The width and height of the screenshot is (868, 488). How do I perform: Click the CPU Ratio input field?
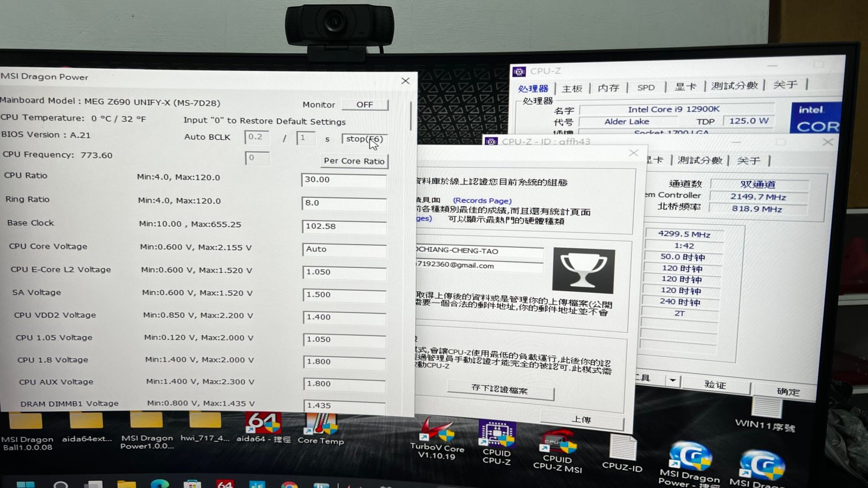pyautogui.click(x=344, y=180)
